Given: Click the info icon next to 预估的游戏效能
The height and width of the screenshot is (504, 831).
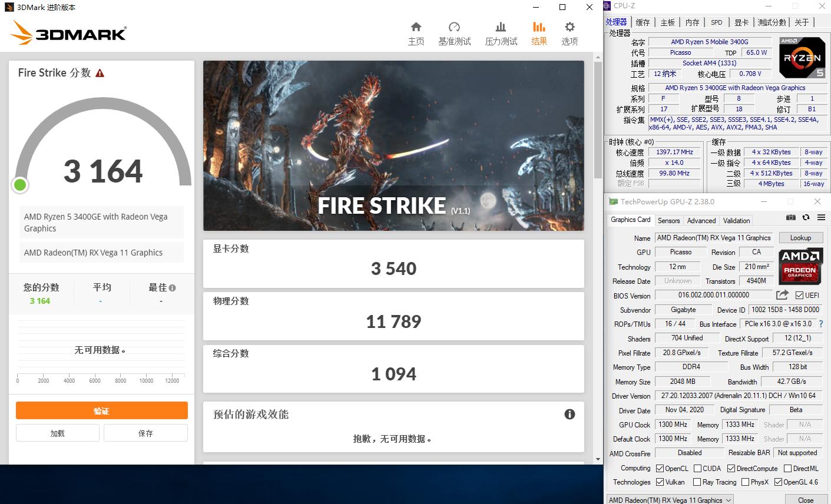Looking at the screenshot, I should (x=570, y=414).
